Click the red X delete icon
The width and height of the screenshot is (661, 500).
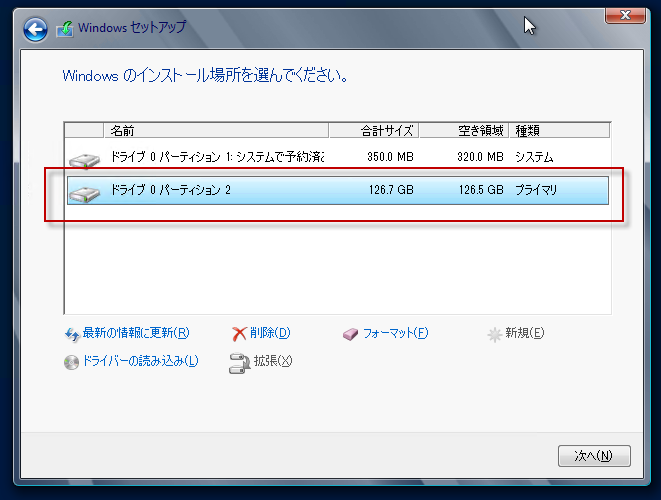[239, 334]
